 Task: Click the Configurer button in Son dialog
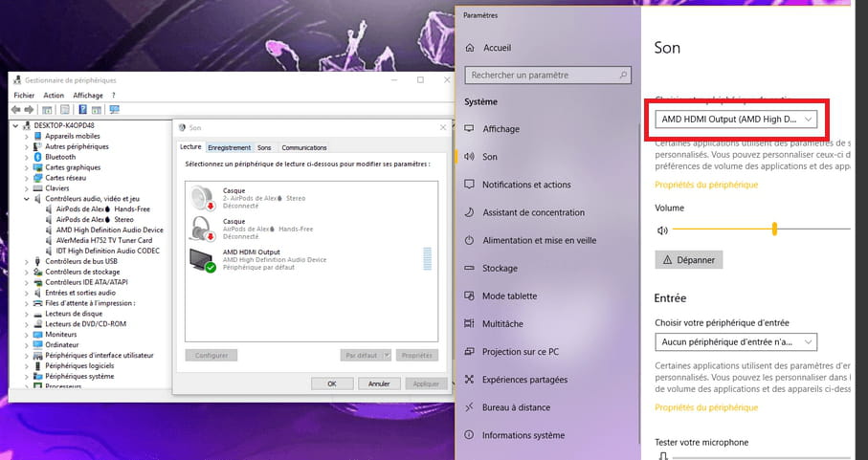click(x=211, y=356)
